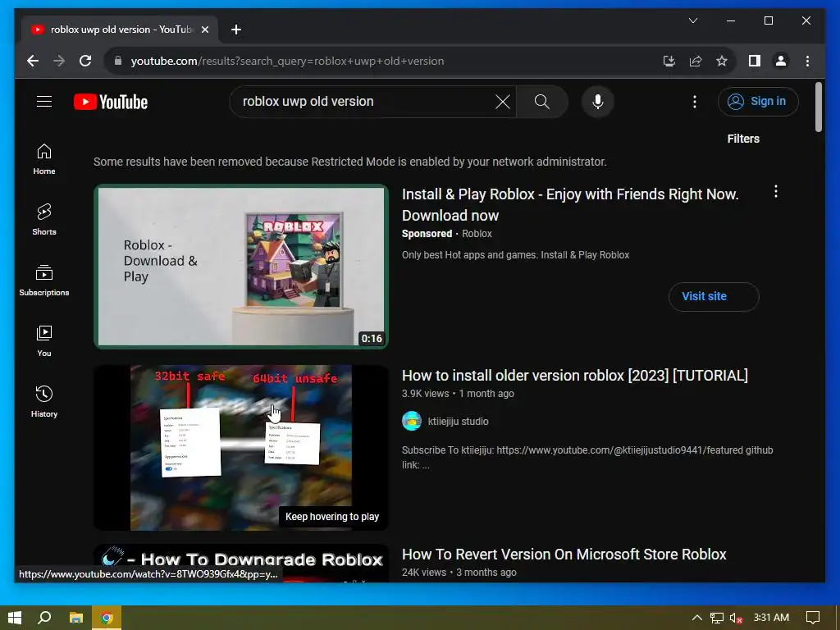Open sponsored ad's three-dot options
The image size is (840, 630).
pos(776,192)
